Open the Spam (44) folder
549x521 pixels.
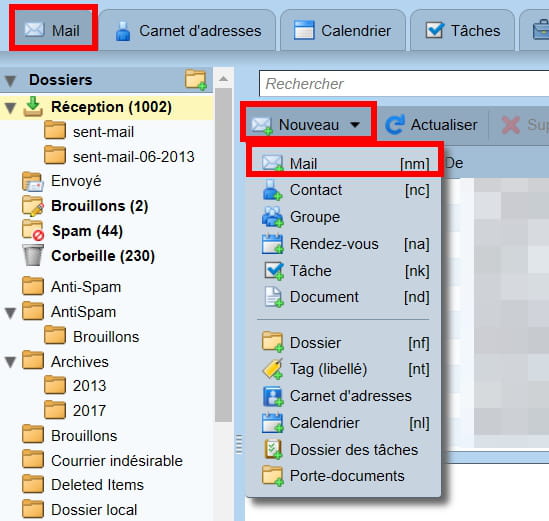point(72,231)
